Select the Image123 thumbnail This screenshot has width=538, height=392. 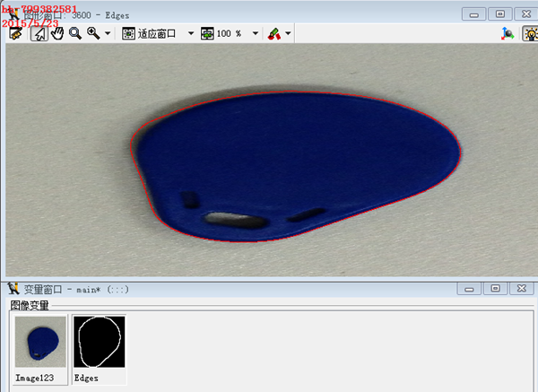pyautogui.click(x=40, y=342)
